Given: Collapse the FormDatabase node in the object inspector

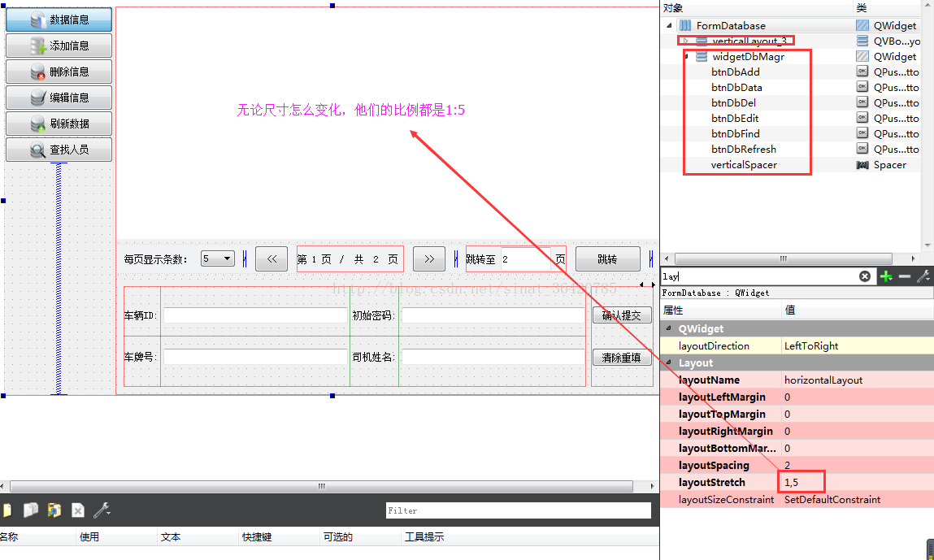Looking at the screenshot, I should (x=670, y=25).
